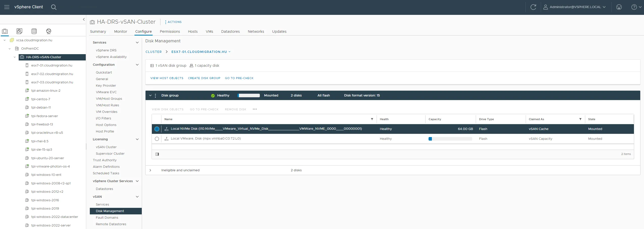644x229 pixels.
Task: Select tpl-oraclelinux-r8-u5 in the tree
Action: tap(47, 133)
